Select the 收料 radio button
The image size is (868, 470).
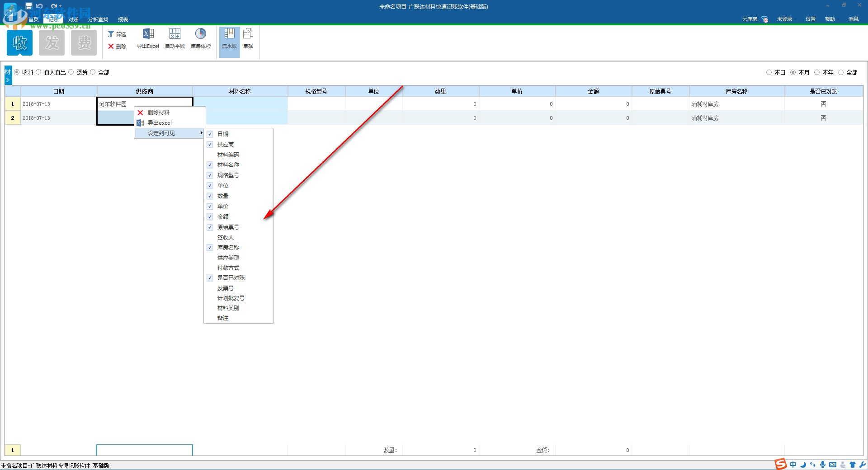[17, 72]
